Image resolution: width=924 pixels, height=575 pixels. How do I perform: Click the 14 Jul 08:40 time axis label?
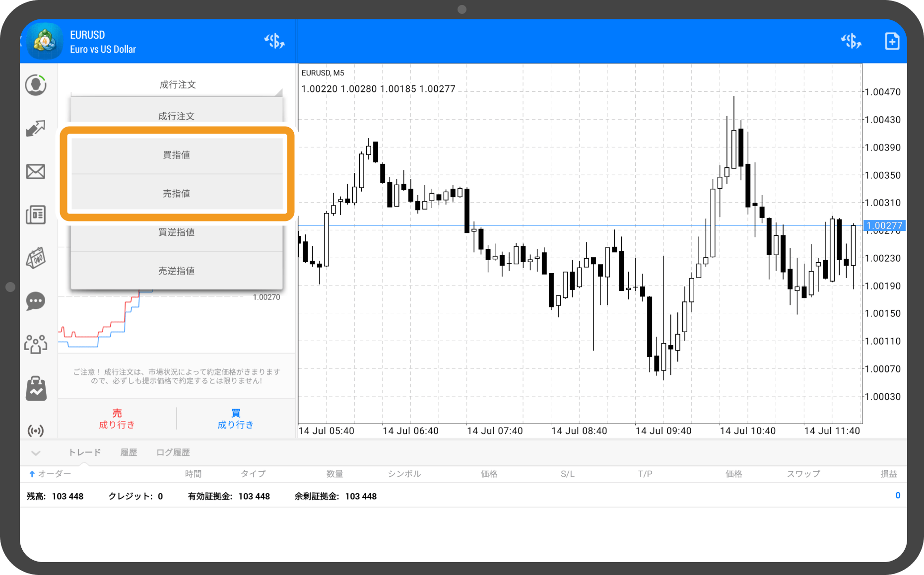click(579, 431)
